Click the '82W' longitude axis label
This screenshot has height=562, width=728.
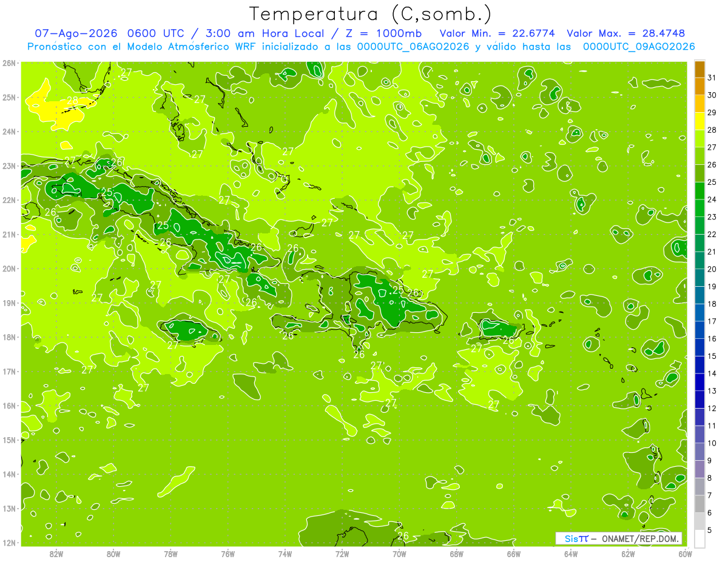57,554
